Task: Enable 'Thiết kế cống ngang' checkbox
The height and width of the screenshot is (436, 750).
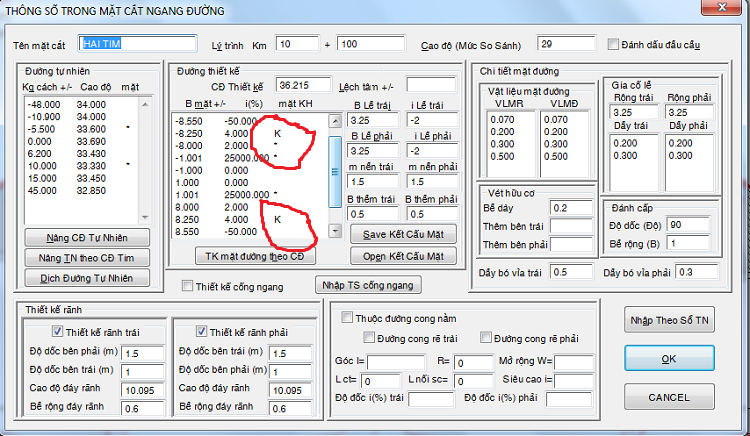Action: coord(187,286)
